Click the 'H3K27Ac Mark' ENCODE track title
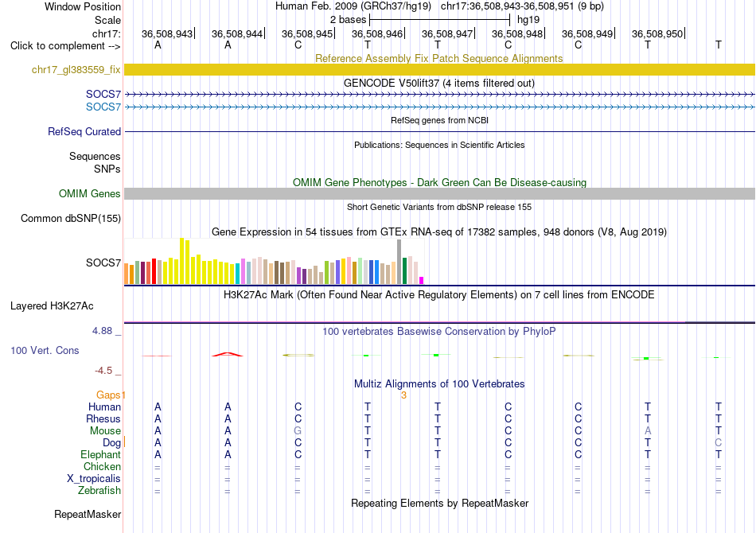 point(439,294)
